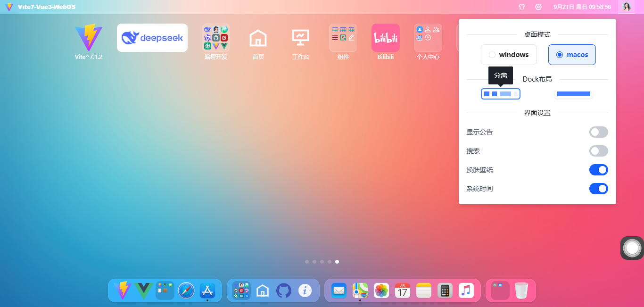Open the Calculator in the dock
The width and height of the screenshot is (644, 307).
click(445, 290)
